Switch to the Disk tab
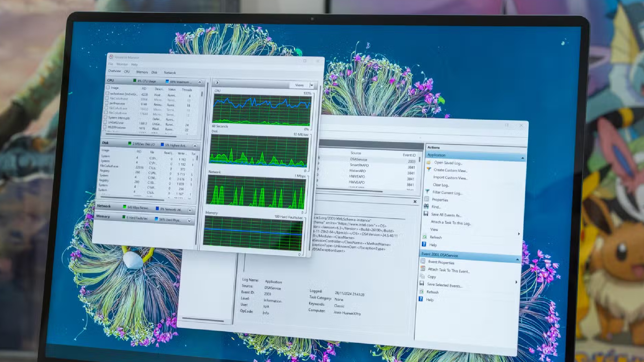This screenshot has height=362, width=644. 154,73
